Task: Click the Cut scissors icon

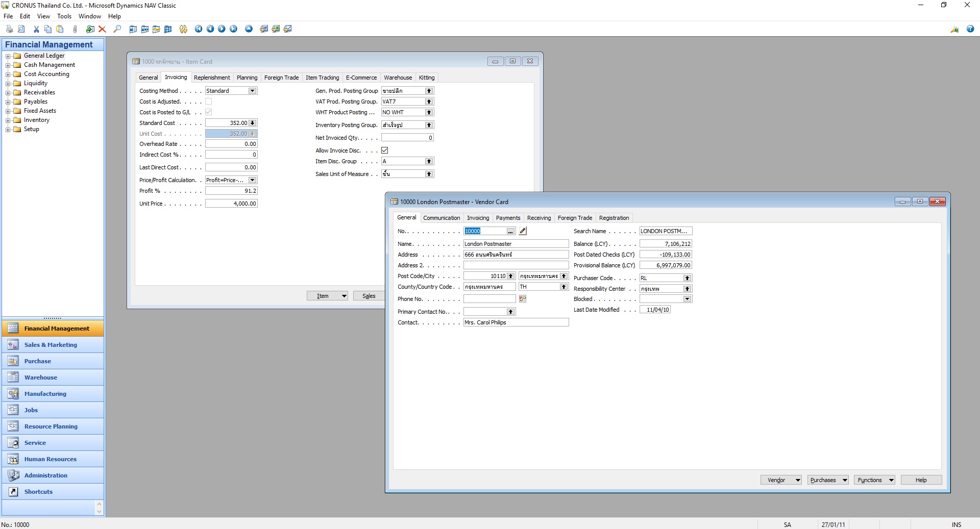Action: pos(36,29)
